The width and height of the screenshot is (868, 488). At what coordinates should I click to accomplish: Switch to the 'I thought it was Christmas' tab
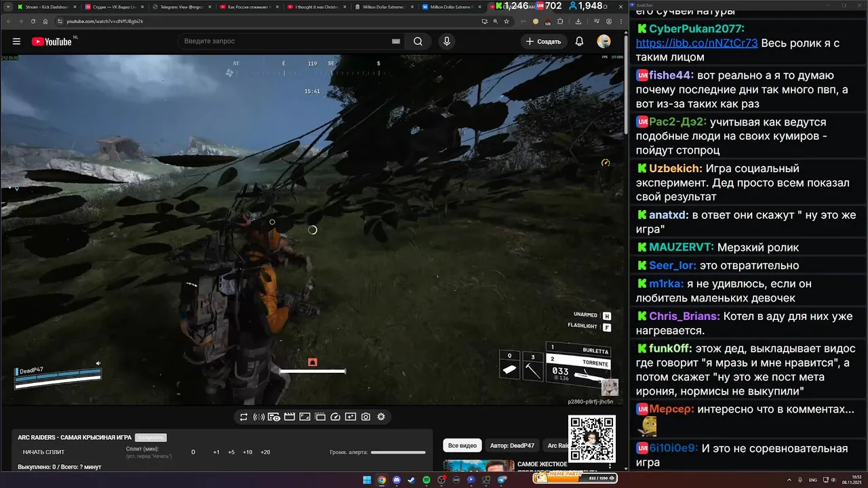click(315, 7)
